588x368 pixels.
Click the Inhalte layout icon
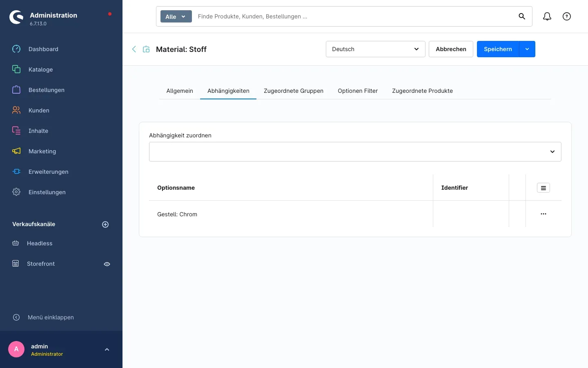16,131
